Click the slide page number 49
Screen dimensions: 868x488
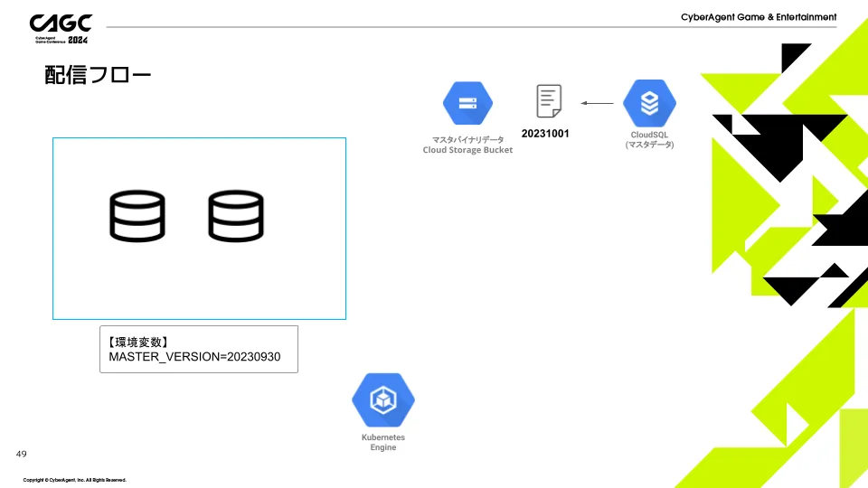pyautogui.click(x=22, y=453)
